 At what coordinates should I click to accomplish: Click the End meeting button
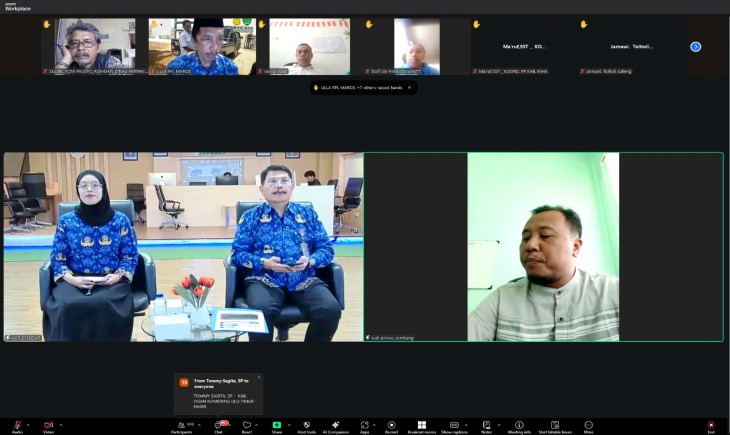coord(711,425)
